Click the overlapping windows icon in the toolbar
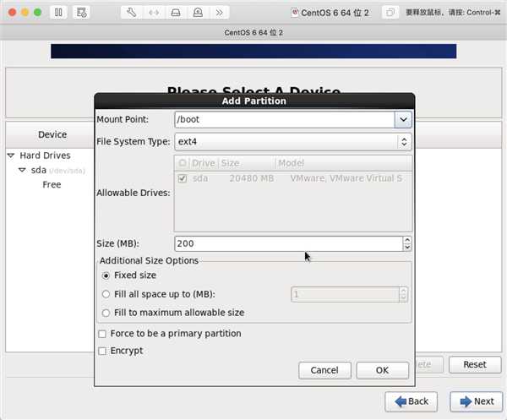507x420 pixels. [x=390, y=13]
